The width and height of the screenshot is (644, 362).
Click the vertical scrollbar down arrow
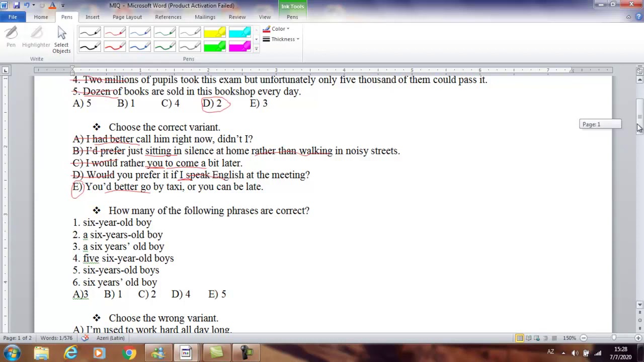pyautogui.click(x=639, y=305)
